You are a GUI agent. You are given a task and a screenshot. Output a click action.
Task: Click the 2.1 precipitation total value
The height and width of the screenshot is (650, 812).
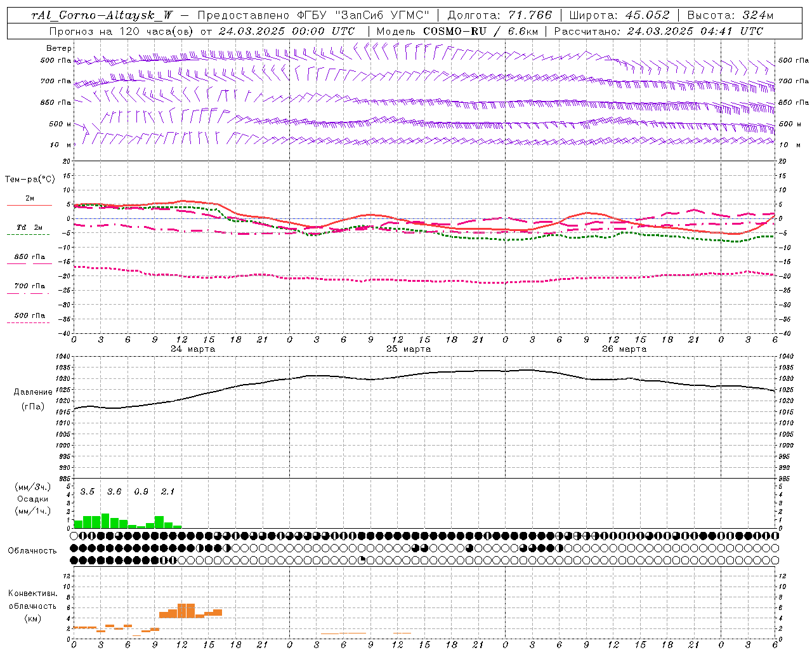pyautogui.click(x=167, y=492)
